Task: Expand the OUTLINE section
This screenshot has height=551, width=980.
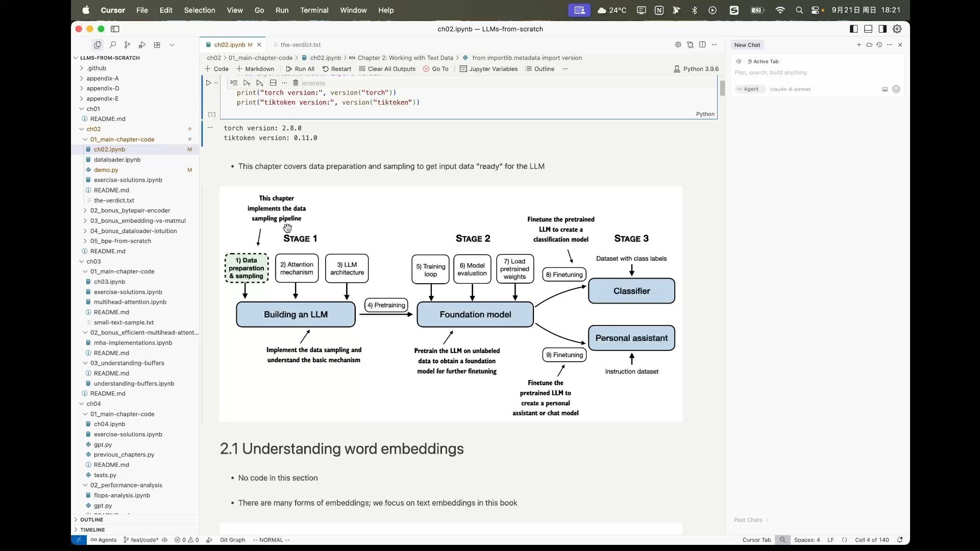Action: click(x=91, y=519)
